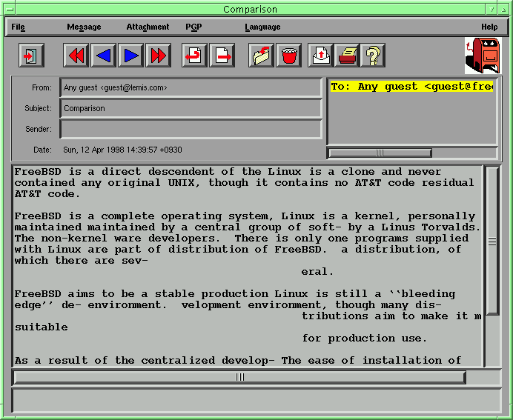Click the Subject field containing Comparison
The height and width of the screenshot is (420, 513).
[x=191, y=108]
